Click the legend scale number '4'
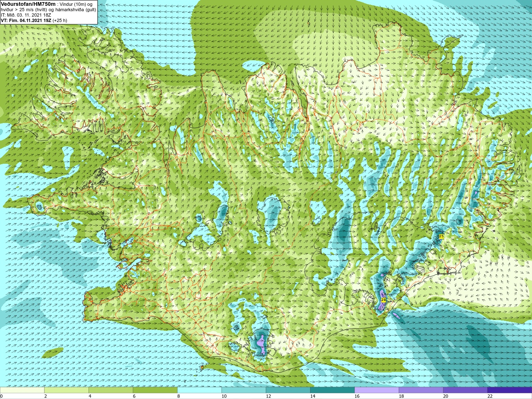 coord(90,396)
